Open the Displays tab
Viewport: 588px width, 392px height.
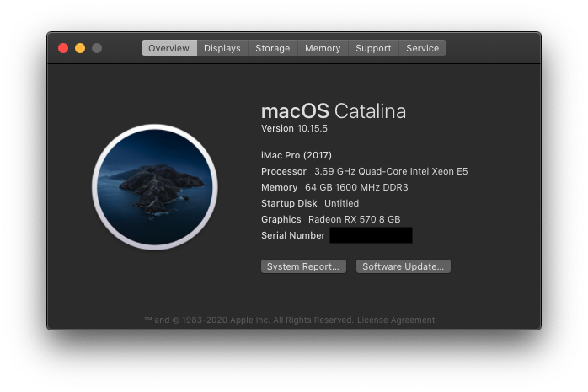(x=222, y=48)
